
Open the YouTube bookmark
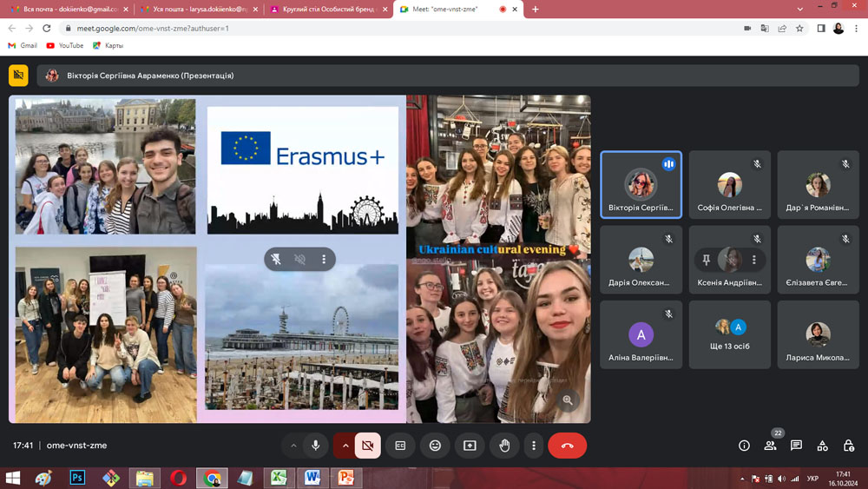tap(64, 45)
